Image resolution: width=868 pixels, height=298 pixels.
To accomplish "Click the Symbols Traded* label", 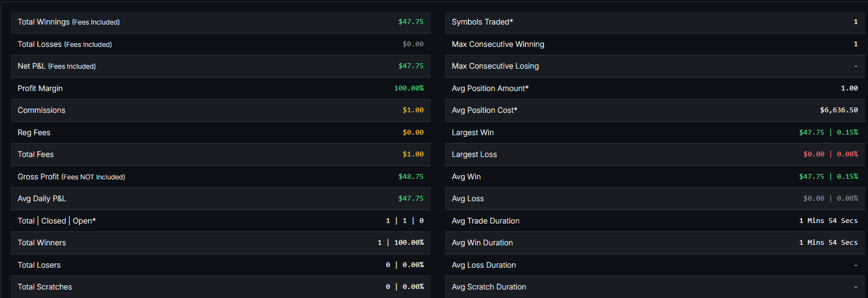I will [482, 22].
